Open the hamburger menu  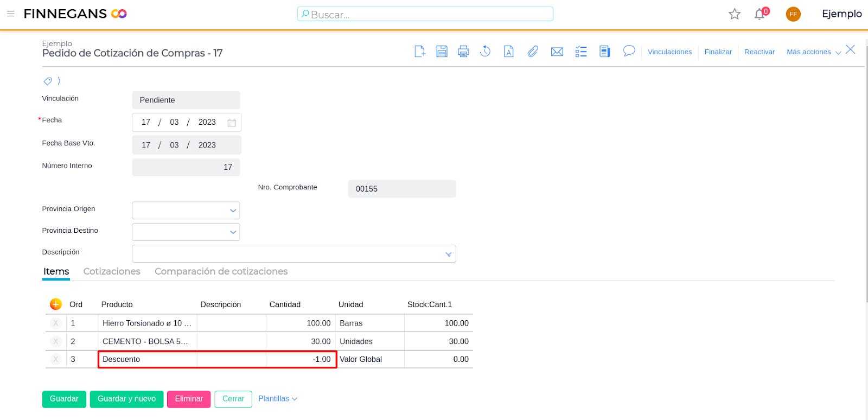(11, 14)
